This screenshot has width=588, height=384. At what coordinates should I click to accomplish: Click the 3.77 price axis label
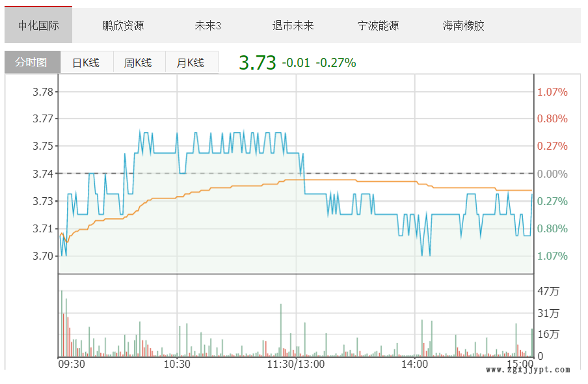43,118
